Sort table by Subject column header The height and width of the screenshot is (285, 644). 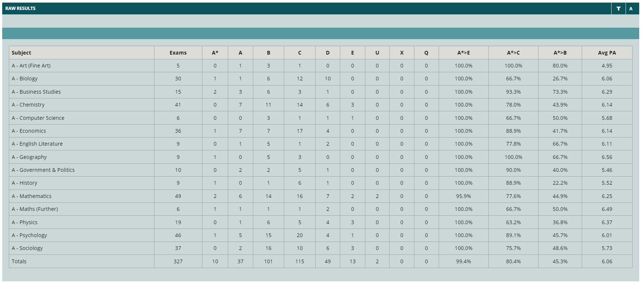pyautogui.click(x=21, y=53)
